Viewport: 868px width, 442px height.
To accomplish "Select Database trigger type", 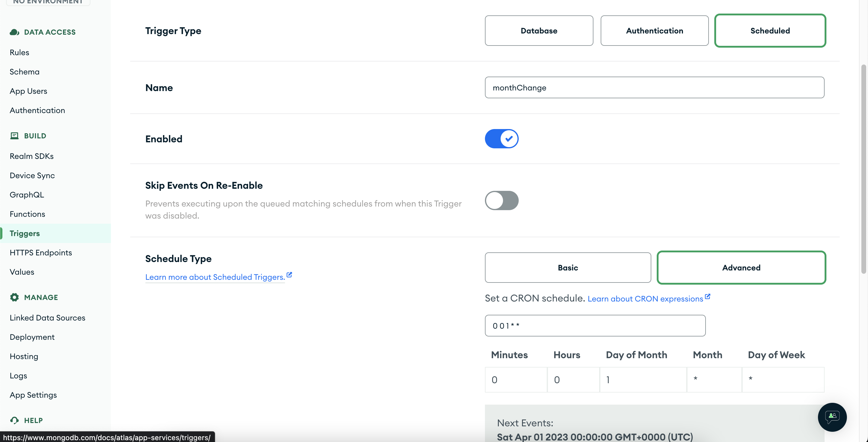I will tap(539, 31).
